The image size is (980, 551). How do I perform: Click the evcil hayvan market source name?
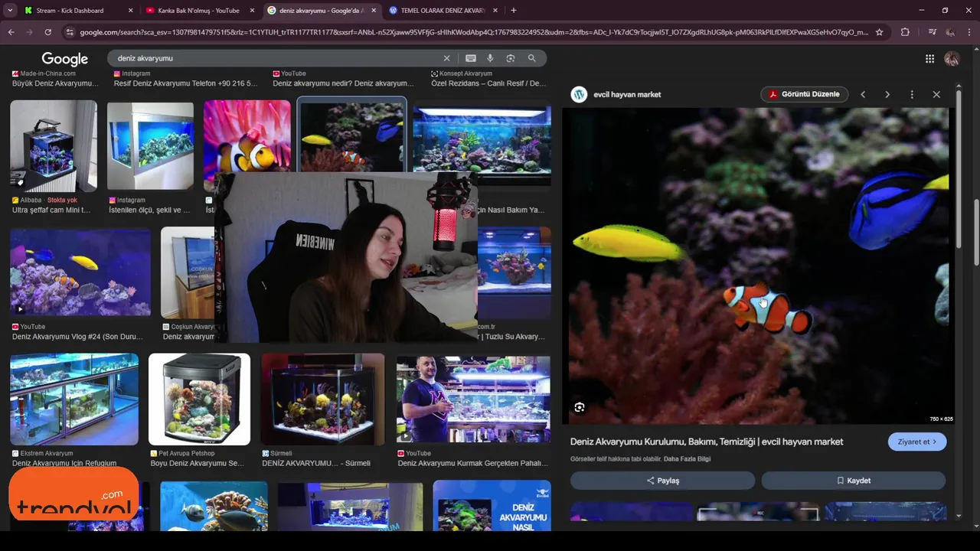627,94
